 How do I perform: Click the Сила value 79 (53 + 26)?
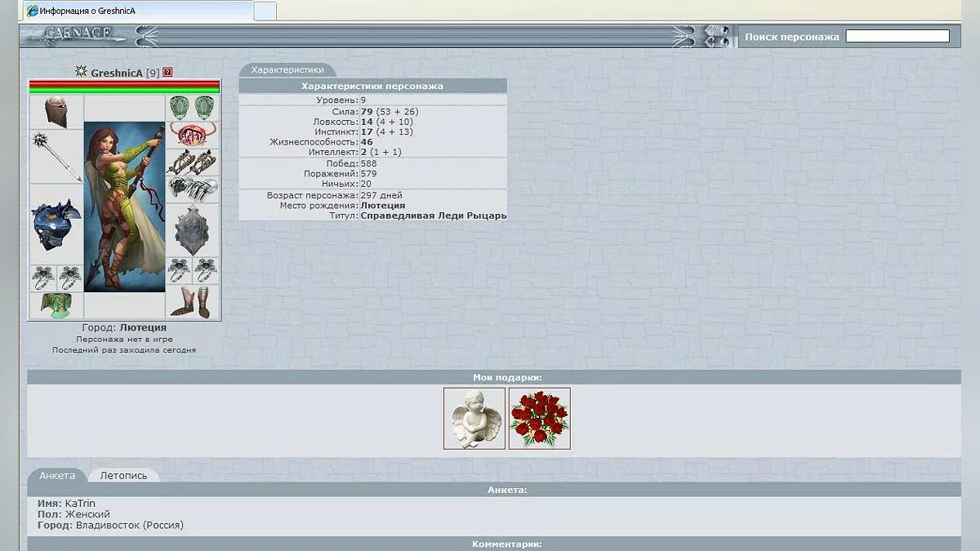pos(390,111)
